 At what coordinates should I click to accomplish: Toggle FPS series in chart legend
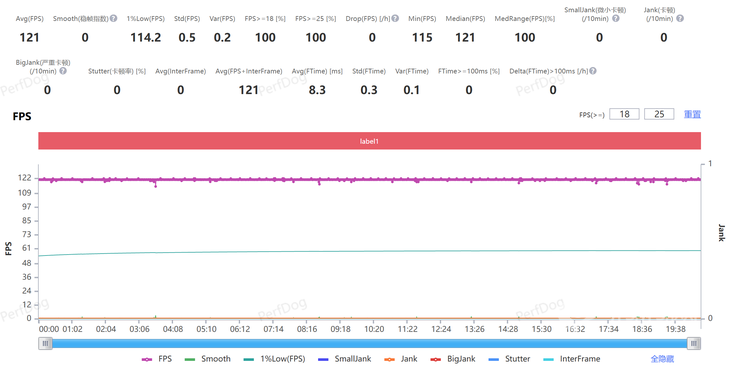coord(157,359)
